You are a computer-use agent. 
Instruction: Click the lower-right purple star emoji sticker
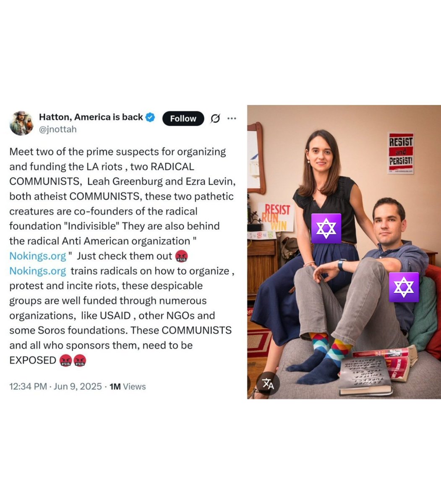(x=404, y=287)
